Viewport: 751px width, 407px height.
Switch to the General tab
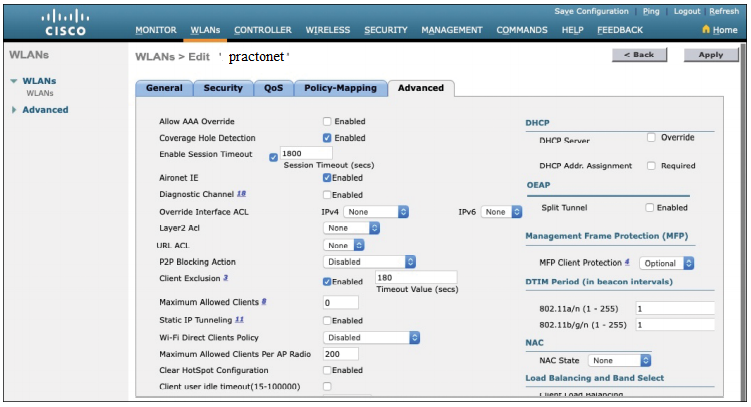coord(164,88)
